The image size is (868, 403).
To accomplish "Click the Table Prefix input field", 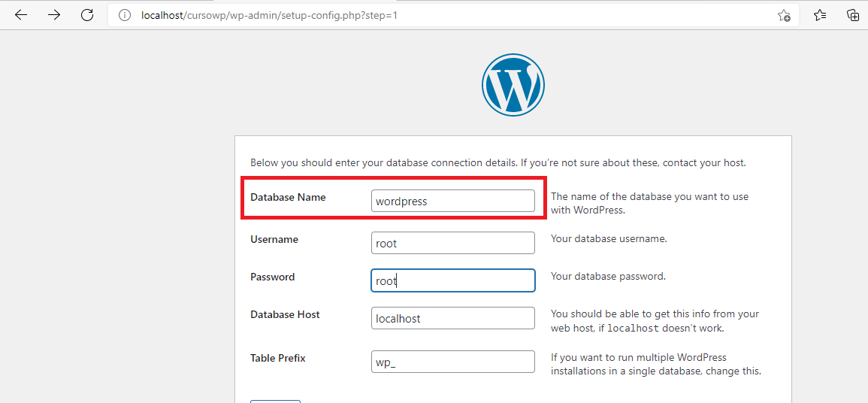I will pyautogui.click(x=453, y=362).
